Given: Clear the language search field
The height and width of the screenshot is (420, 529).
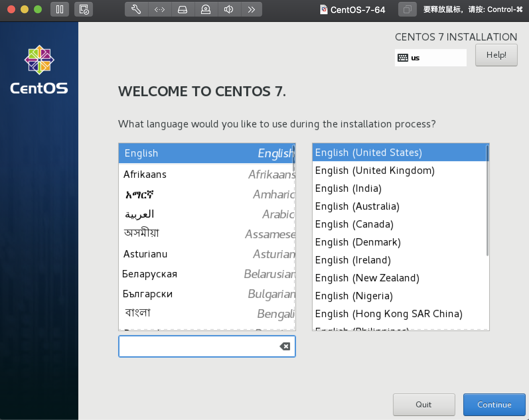Looking at the screenshot, I should pyautogui.click(x=285, y=346).
